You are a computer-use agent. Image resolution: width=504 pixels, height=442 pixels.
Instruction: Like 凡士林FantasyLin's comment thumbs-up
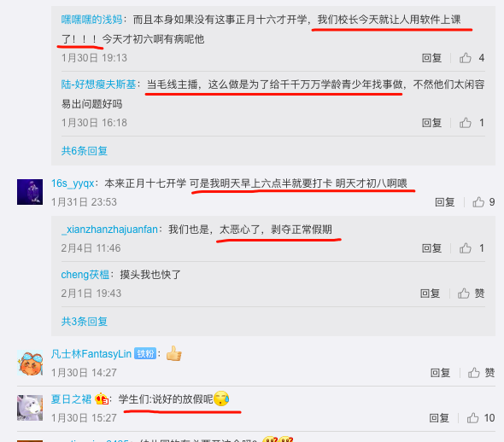(x=474, y=373)
